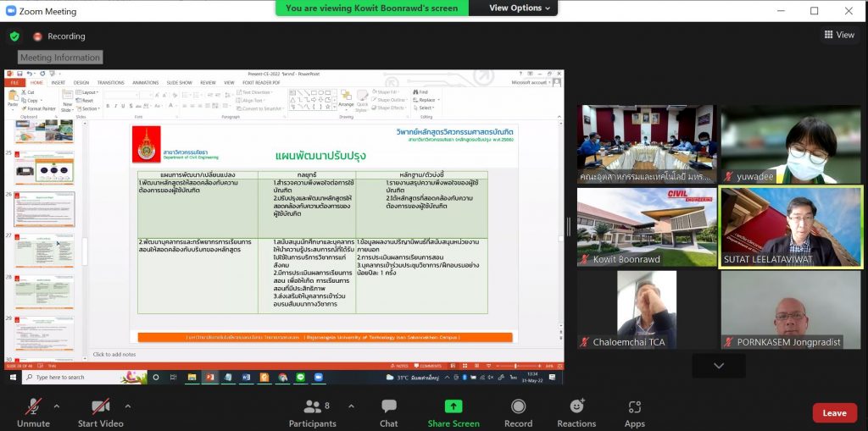Click the Zoom Meeting window title icon
Image resolution: width=868 pixels, height=431 pixels.
pyautogui.click(x=11, y=11)
